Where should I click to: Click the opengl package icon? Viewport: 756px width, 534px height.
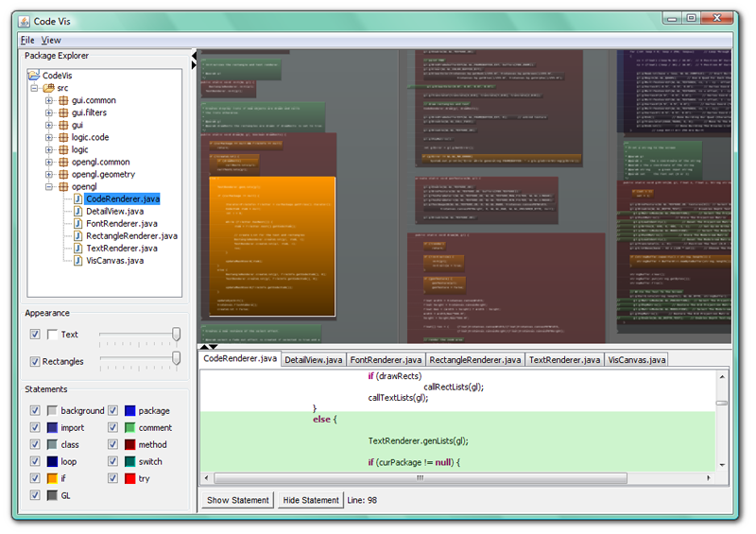[63, 187]
